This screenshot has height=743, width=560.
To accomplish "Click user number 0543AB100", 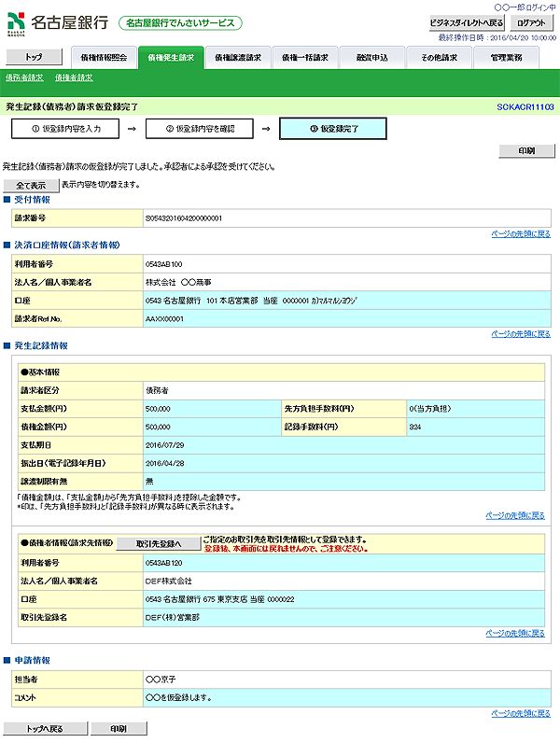I will 164,264.
